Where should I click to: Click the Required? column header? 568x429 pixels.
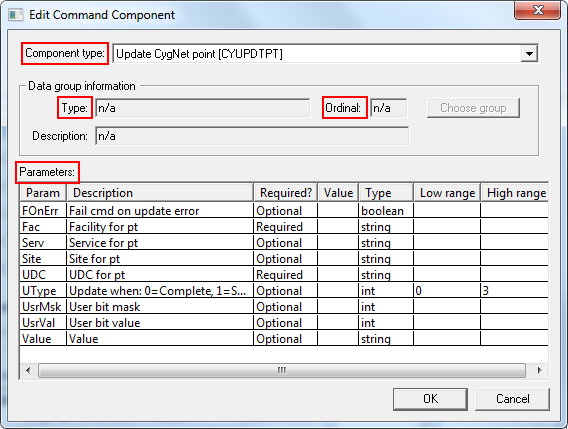click(x=285, y=193)
